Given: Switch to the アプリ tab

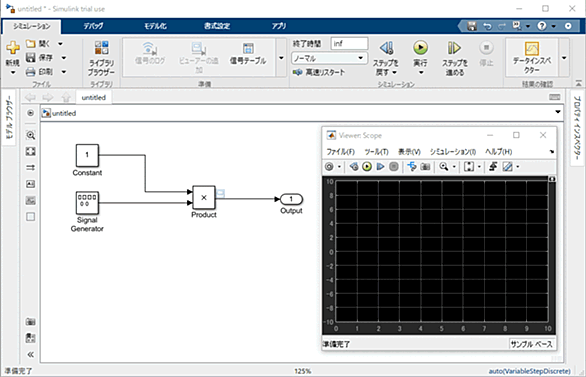Looking at the screenshot, I should point(279,26).
